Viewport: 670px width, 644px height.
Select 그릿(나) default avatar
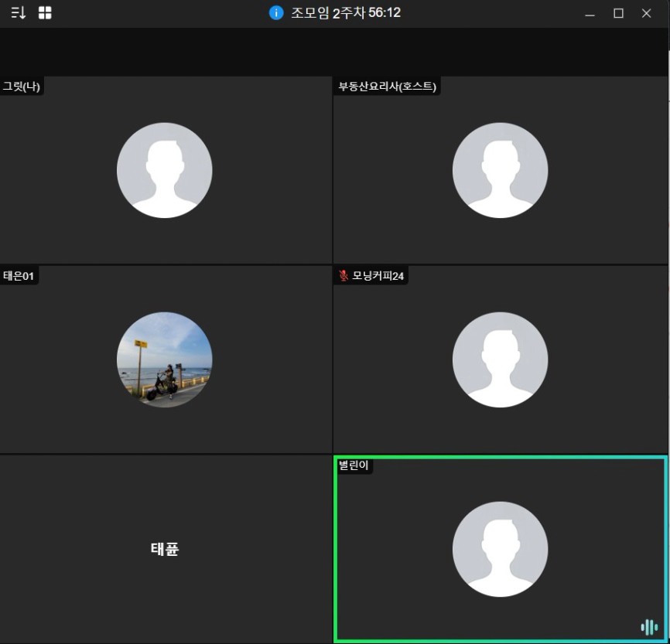point(165,170)
